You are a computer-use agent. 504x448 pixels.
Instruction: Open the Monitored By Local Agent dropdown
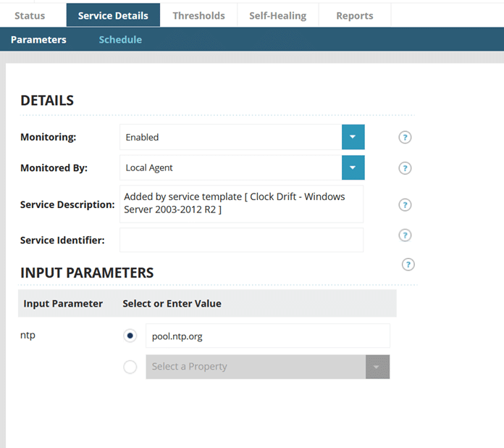click(x=353, y=167)
